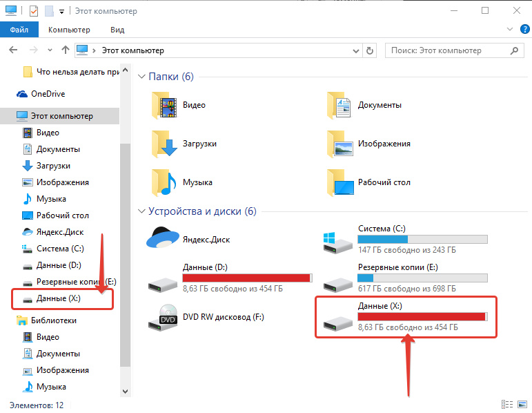
Task: Open the Видео folder in Папки section
Action: click(179, 105)
